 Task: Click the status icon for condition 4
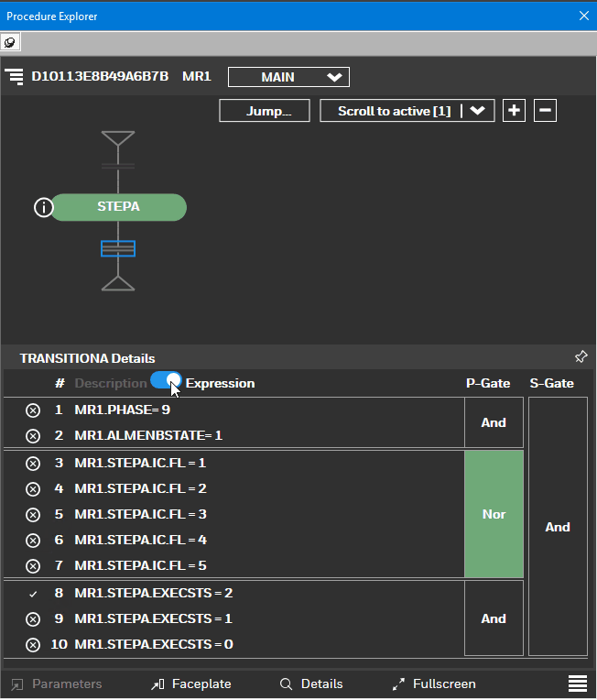pyautogui.click(x=33, y=489)
